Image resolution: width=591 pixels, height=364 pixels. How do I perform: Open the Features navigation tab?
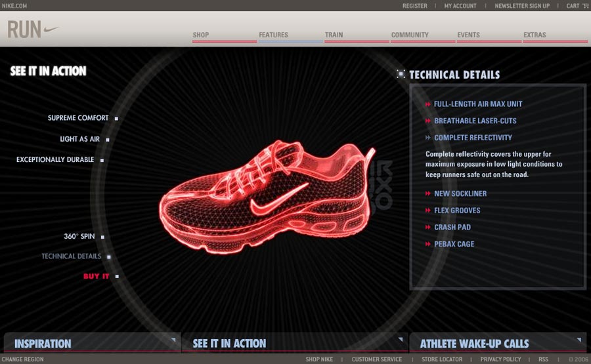coord(273,35)
